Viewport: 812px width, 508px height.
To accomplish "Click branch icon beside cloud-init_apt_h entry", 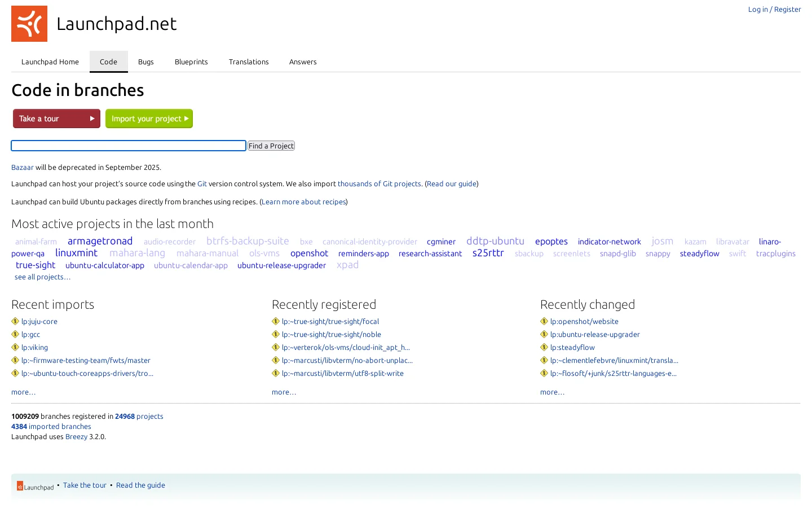I will (x=276, y=347).
